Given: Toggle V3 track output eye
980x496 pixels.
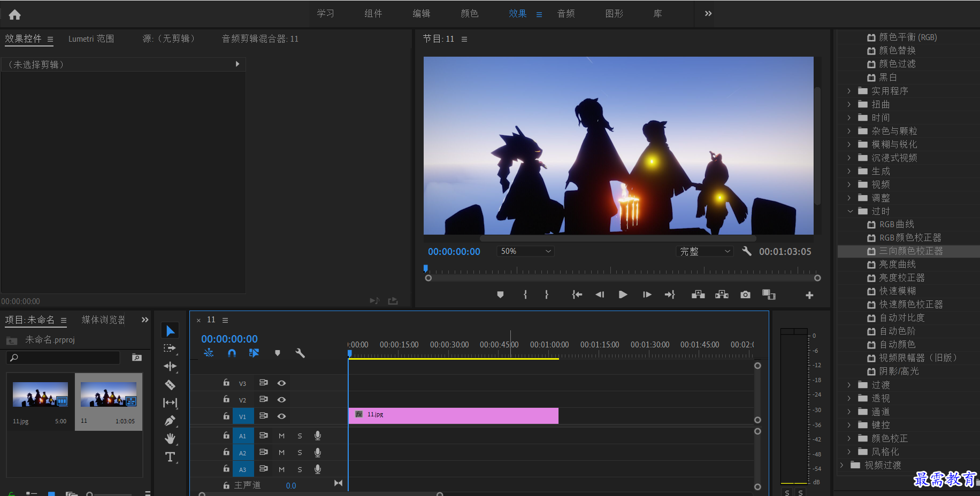Looking at the screenshot, I should pyautogui.click(x=281, y=383).
